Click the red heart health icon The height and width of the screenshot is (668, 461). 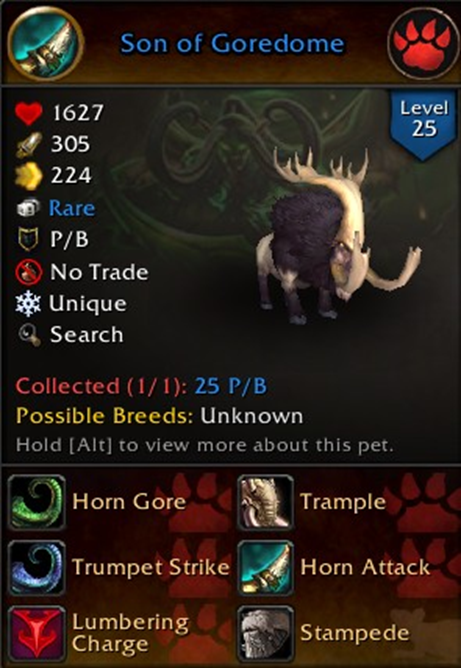[29, 113]
